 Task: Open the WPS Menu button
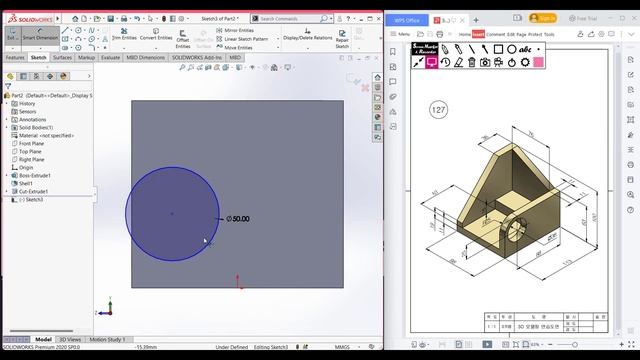(x=400, y=34)
